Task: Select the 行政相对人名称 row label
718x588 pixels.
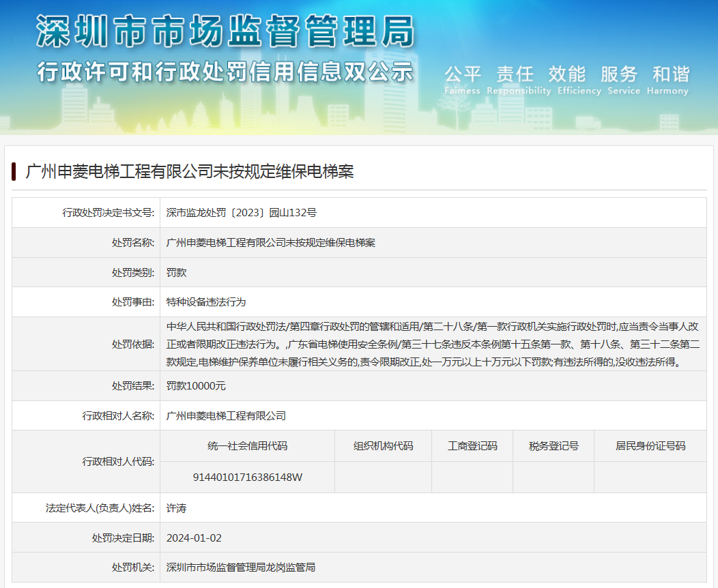Action: [118, 415]
